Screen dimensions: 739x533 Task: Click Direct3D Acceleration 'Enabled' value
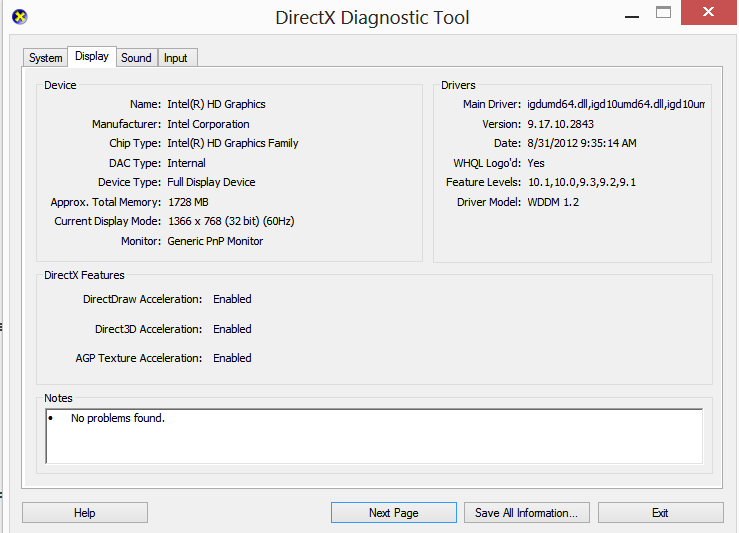tap(232, 329)
